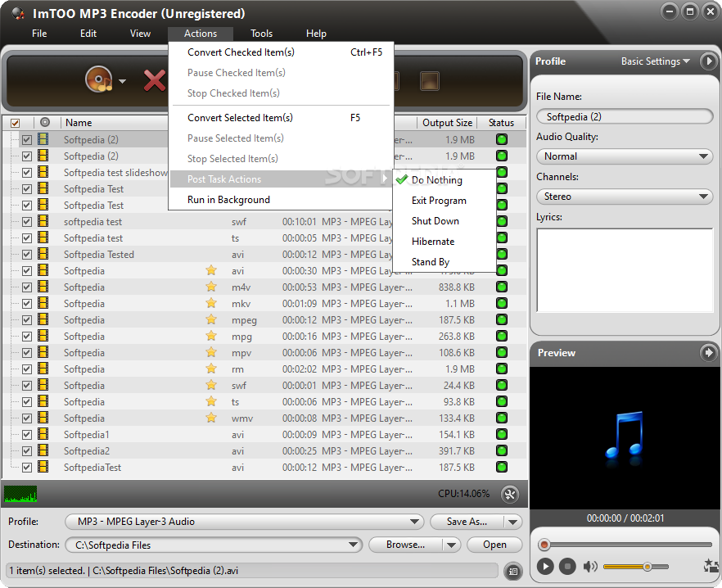Expand the Post Task Actions submenu
The image size is (722, 588).
pos(281,179)
